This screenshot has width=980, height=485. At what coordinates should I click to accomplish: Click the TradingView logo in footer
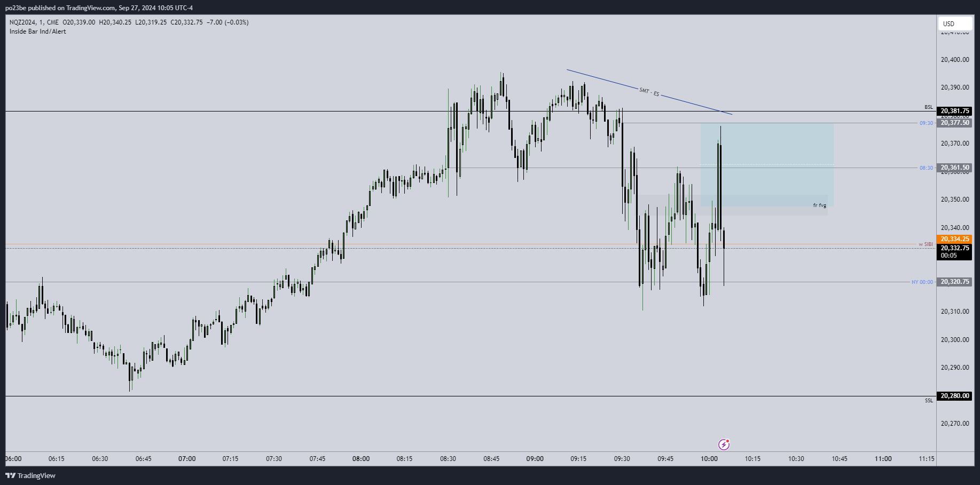point(30,475)
